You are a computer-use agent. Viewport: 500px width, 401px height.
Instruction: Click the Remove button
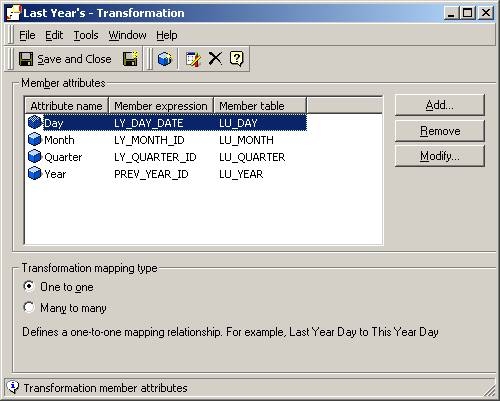(x=439, y=131)
